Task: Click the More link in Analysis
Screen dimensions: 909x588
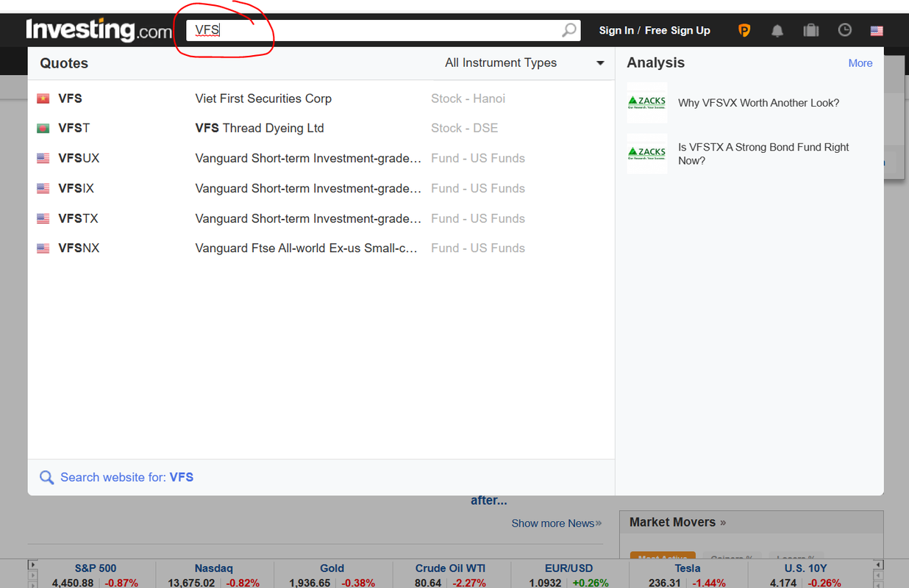Action: (860, 63)
